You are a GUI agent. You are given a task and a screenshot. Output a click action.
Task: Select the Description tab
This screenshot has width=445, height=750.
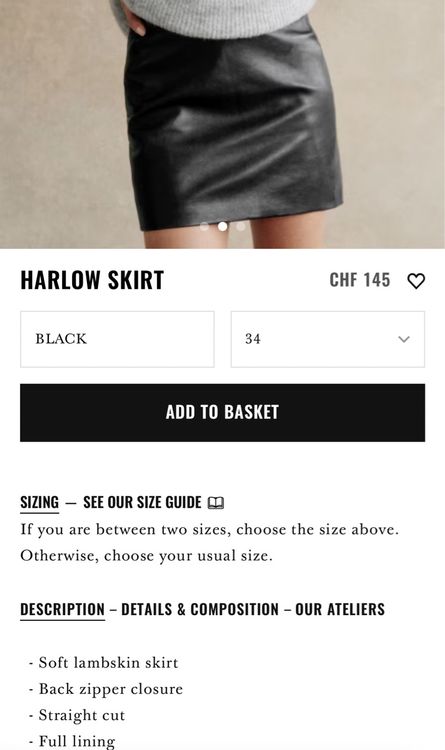62,609
